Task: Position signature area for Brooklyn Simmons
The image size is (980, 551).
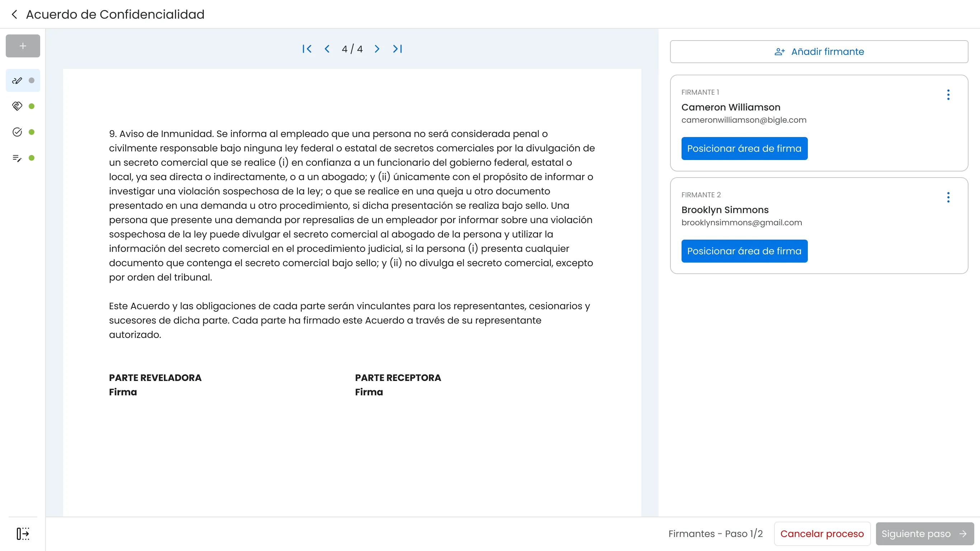Action: tap(744, 251)
